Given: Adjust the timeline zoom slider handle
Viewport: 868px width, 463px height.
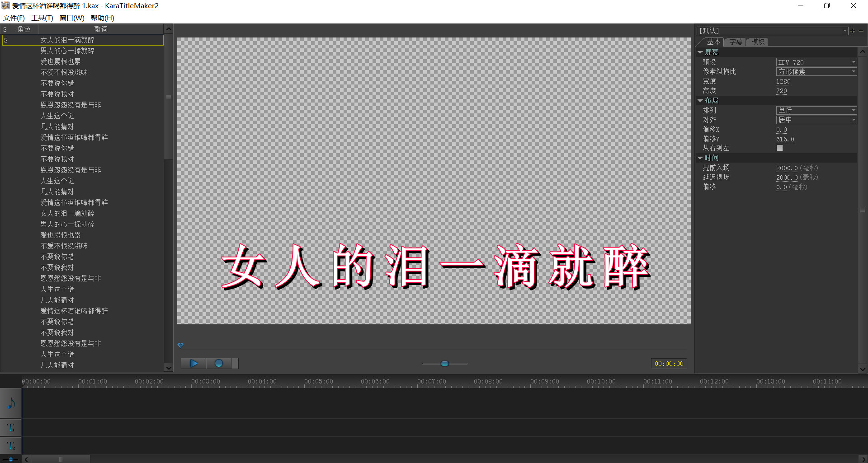Looking at the screenshot, I should (x=10, y=459).
